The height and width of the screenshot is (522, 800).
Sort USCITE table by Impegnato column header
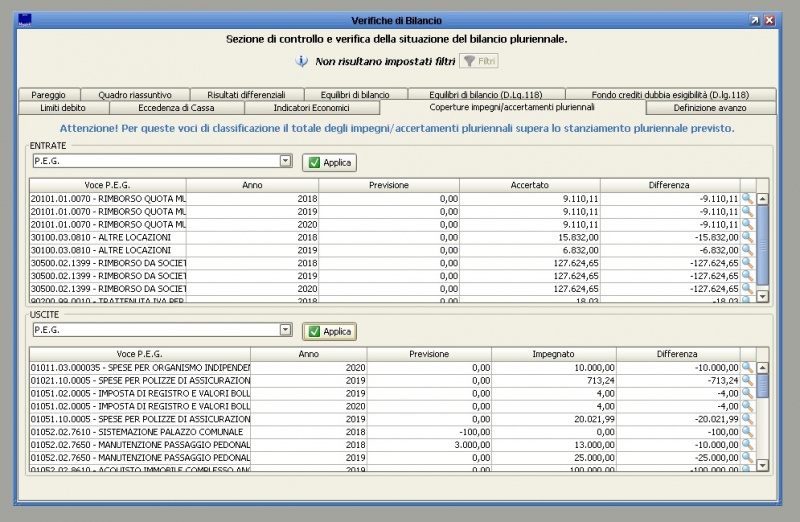tap(553, 354)
